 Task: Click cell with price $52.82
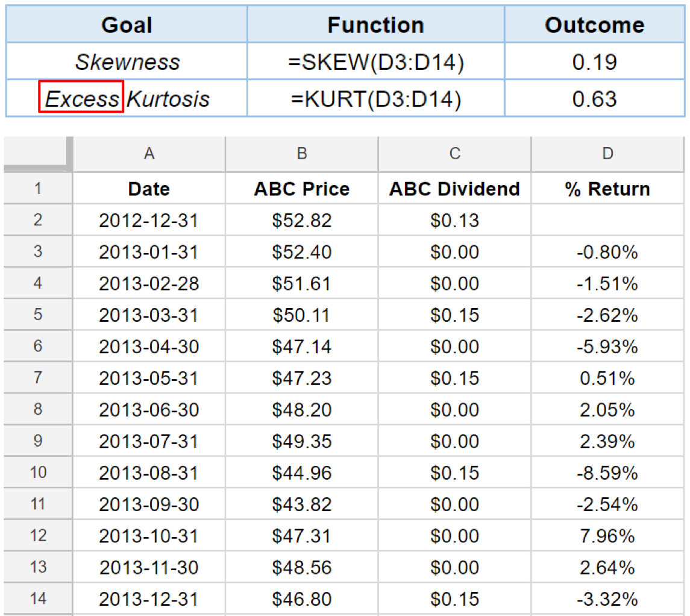click(301, 220)
